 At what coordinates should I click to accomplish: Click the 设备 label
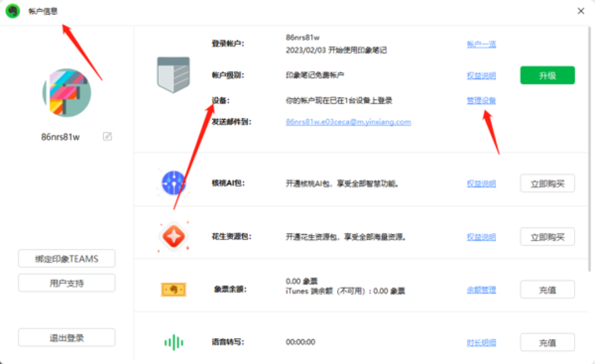click(220, 100)
